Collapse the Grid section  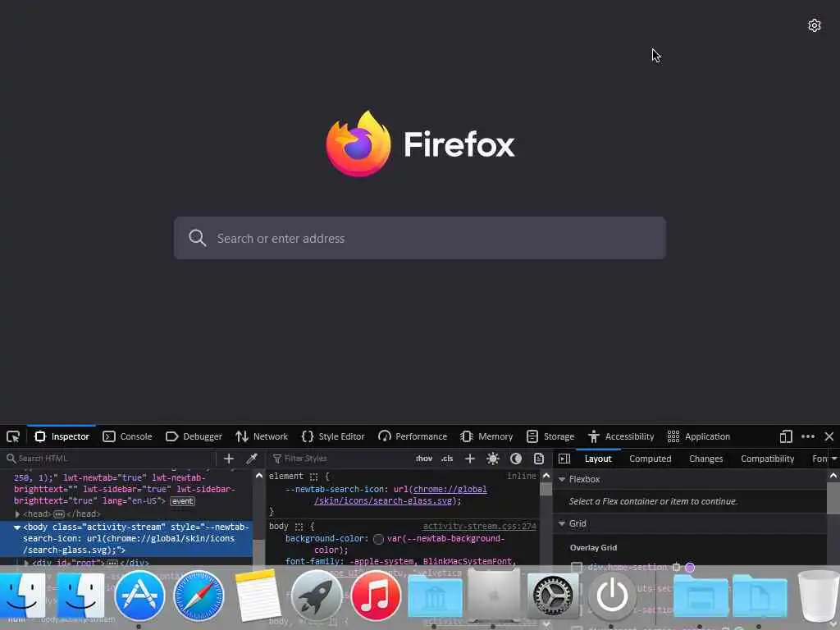(561, 523)
